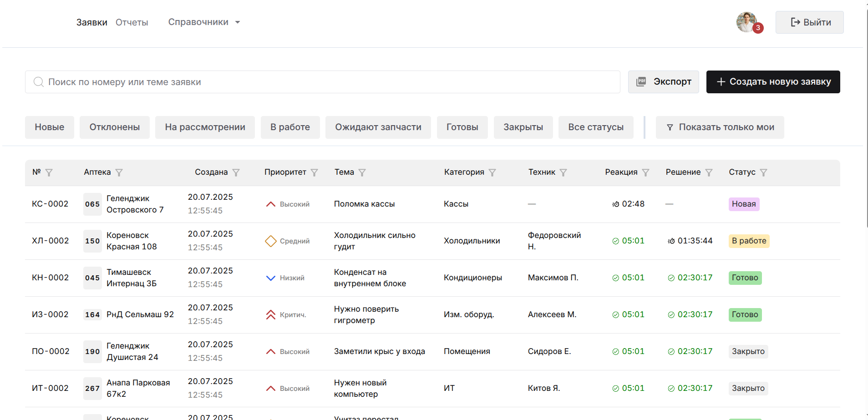Click the filter icon next to № column
868x420 pixels.
tap(49, 172)
